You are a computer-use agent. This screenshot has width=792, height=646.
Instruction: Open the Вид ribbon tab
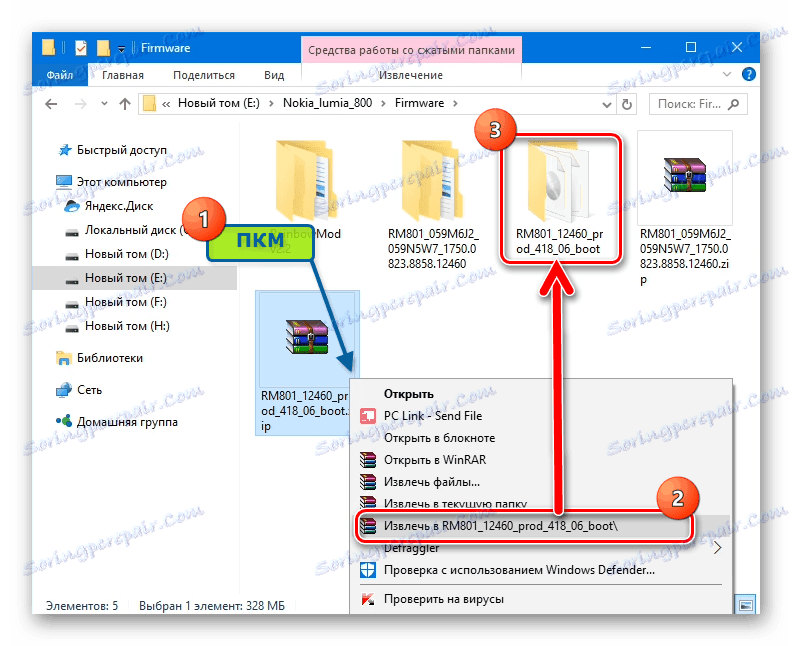tap(274, 75)
